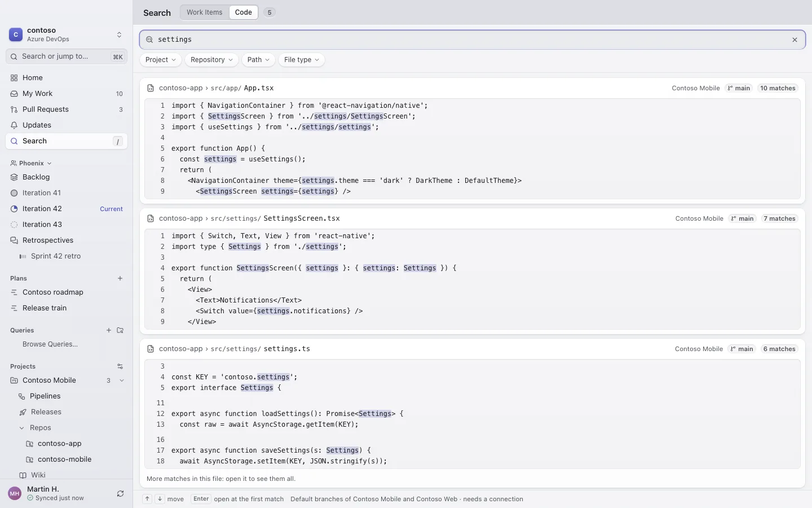This screenshot has height=508, width=812.
Task: Add a new query with plus icon
Action: point(109,330)
